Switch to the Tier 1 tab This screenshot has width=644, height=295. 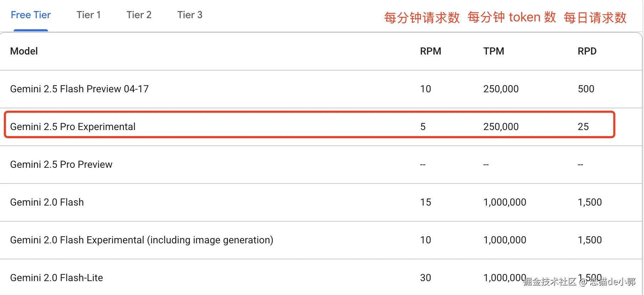[89, 15]
